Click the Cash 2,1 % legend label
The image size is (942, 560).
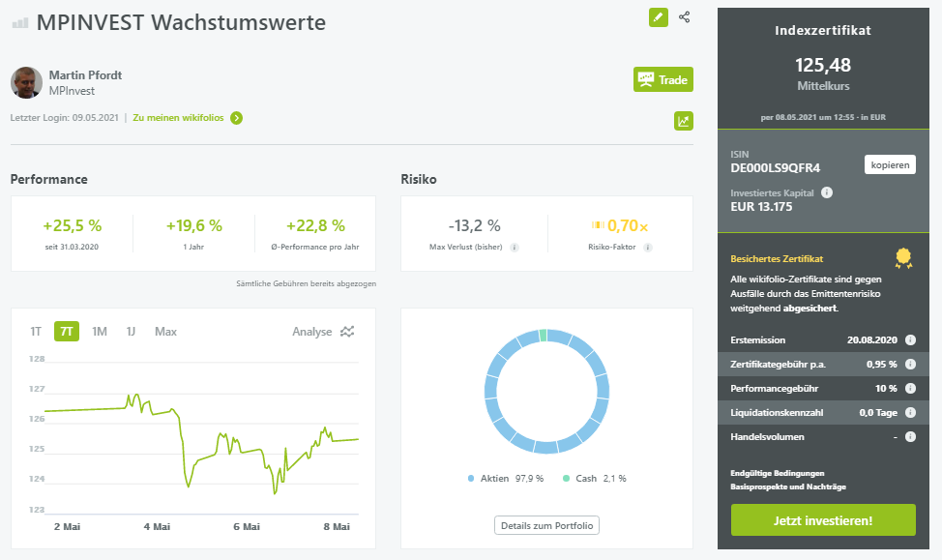coord(601,479)
